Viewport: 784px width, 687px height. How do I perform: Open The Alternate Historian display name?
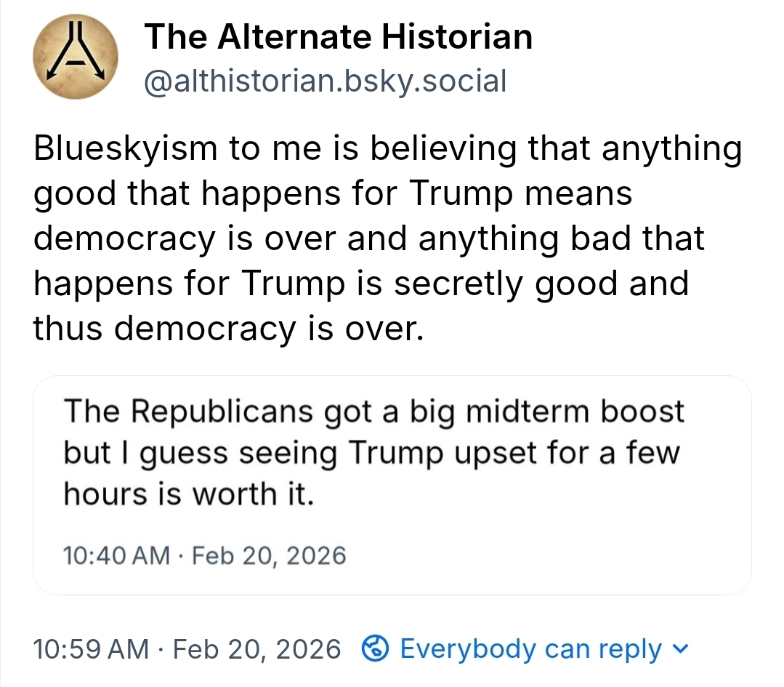[338, 37]
